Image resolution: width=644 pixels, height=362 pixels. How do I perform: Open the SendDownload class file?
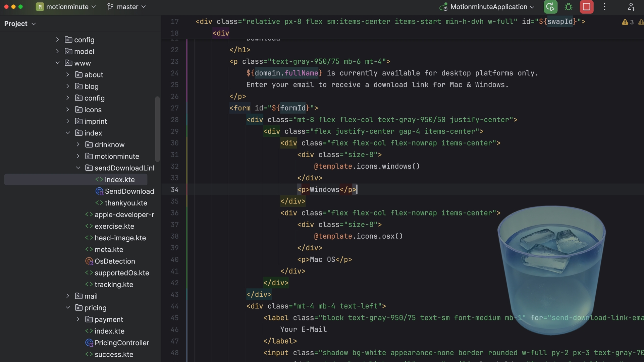[x=129, y=191]
